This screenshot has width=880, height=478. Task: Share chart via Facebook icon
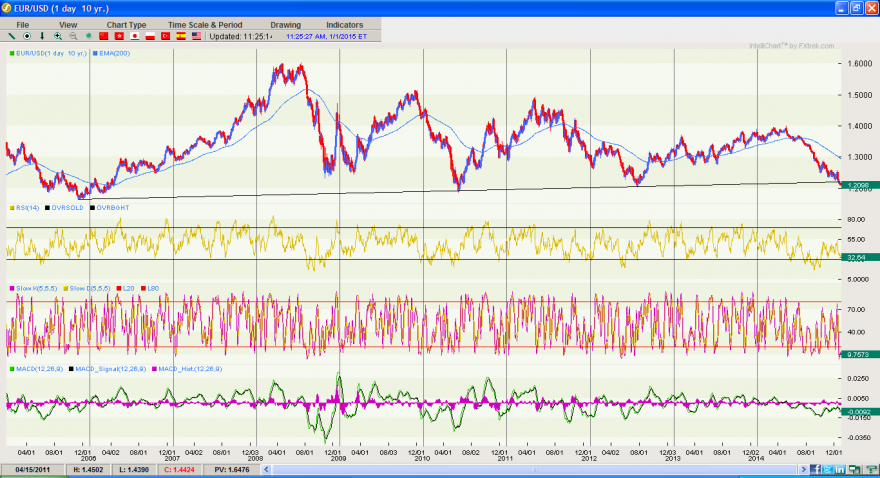[815, 469]
